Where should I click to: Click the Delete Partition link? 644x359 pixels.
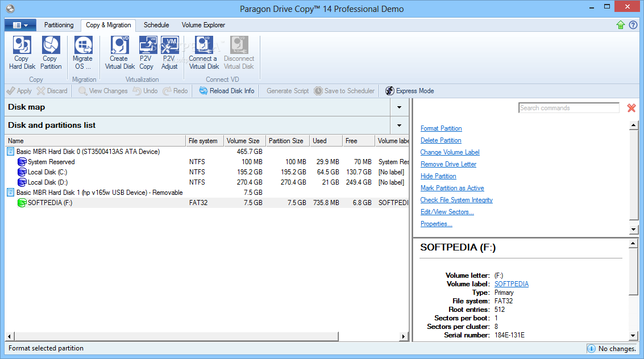(x=441, y=140)
